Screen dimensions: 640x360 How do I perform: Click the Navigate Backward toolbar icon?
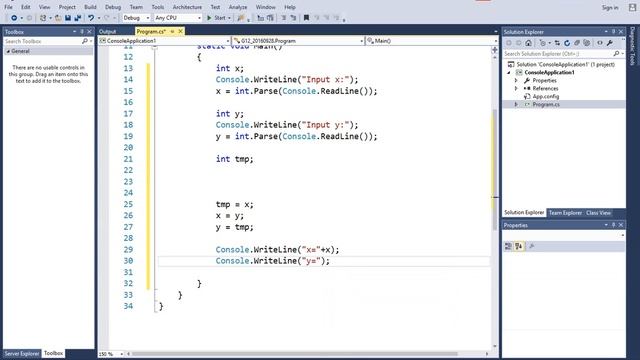click(14, 18)
